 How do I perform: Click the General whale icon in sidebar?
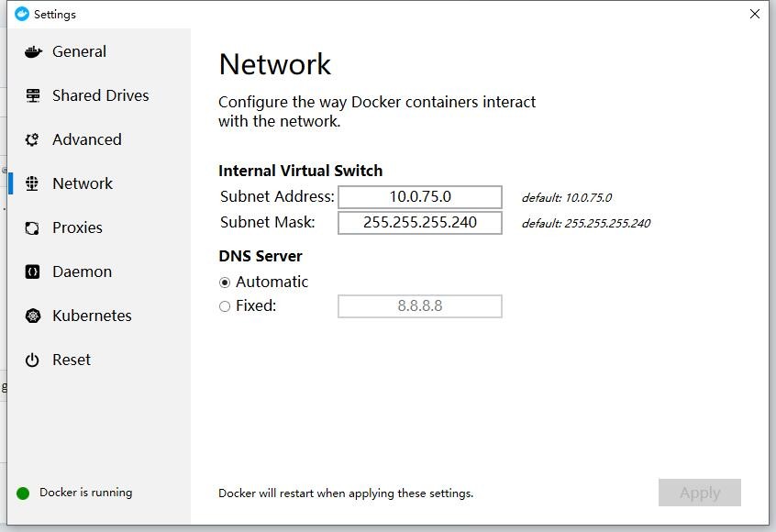[33, 51]
